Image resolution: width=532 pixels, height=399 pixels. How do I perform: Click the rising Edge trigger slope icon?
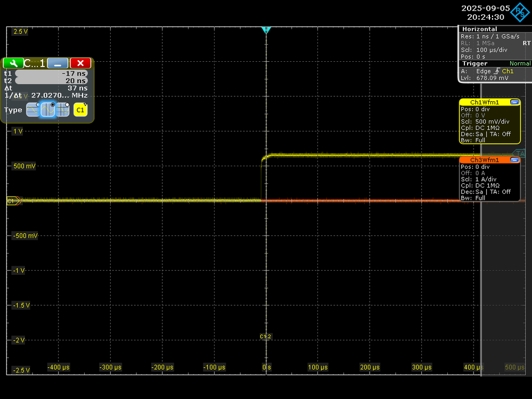tap(497, 71)
